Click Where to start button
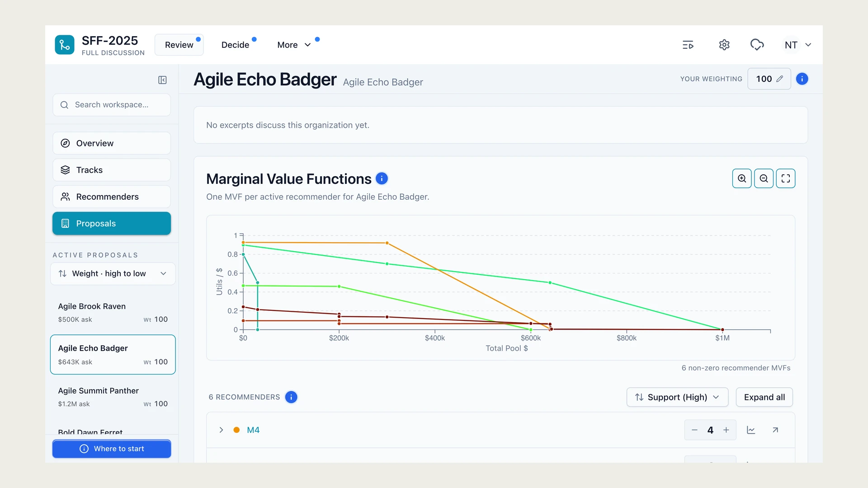The image size is (868, 488). [112, 449]
